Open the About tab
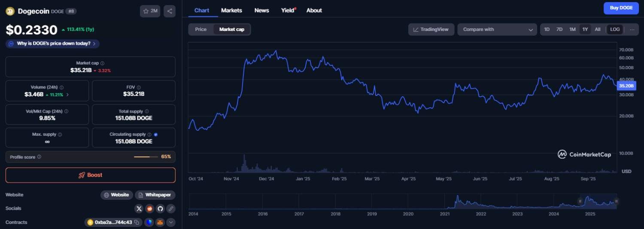This screenshot has height=229, width=644. coord(314,10)
